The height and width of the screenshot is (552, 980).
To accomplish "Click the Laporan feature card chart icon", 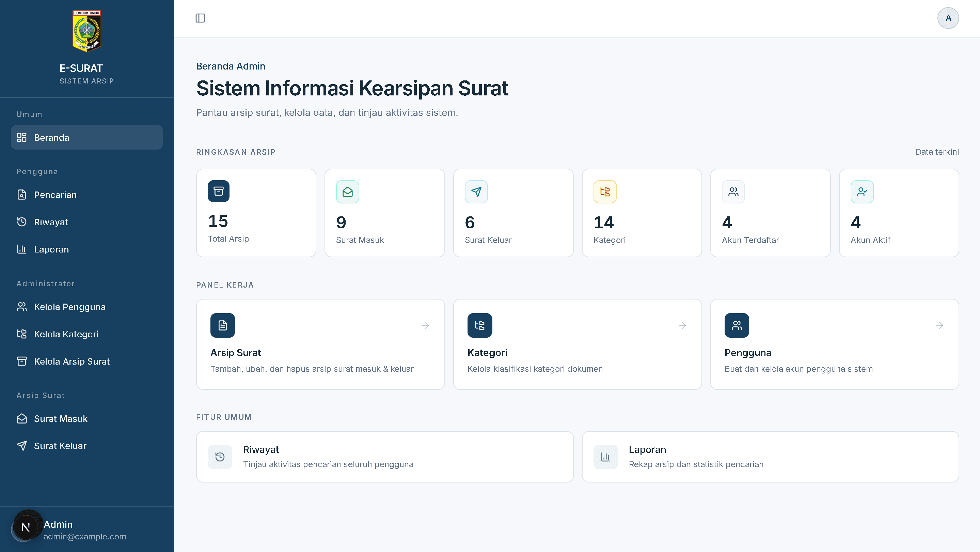I will pos(606,457).
